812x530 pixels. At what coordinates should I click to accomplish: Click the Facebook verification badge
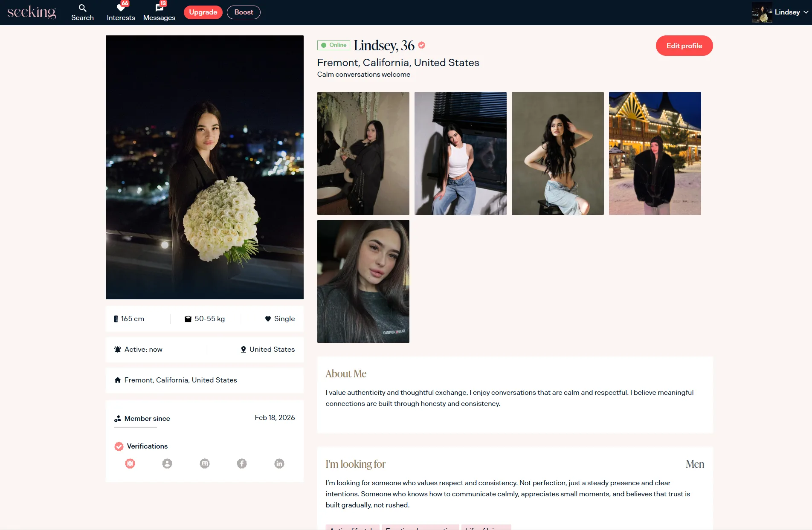[242, 463]
